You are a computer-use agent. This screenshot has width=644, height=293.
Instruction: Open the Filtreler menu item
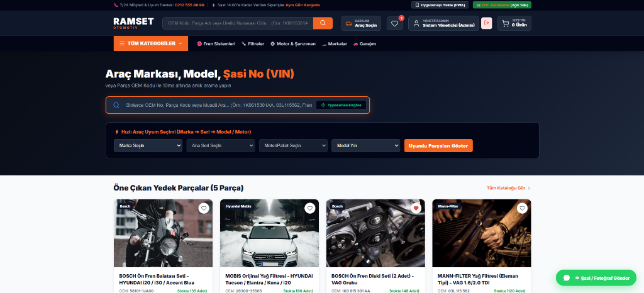(x=253, y=43)
